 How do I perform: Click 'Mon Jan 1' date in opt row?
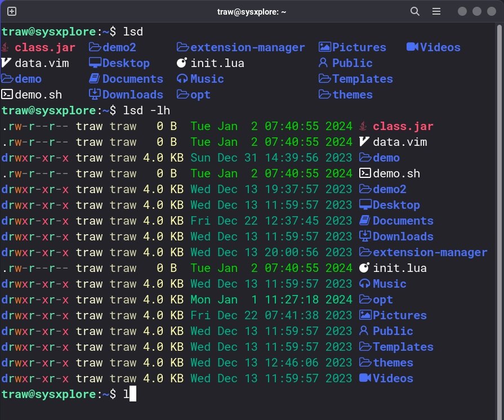pyautogui.click(x=224, y=299)
